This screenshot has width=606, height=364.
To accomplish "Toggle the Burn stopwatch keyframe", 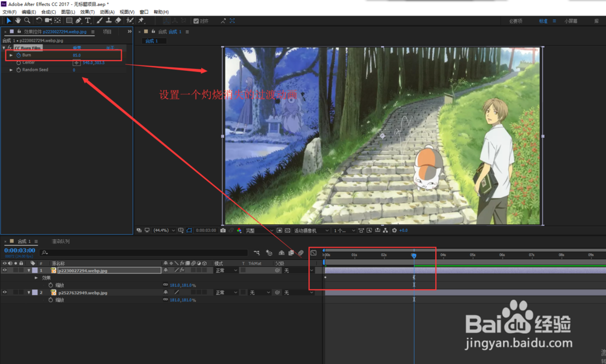I will (x=19, y=55).
